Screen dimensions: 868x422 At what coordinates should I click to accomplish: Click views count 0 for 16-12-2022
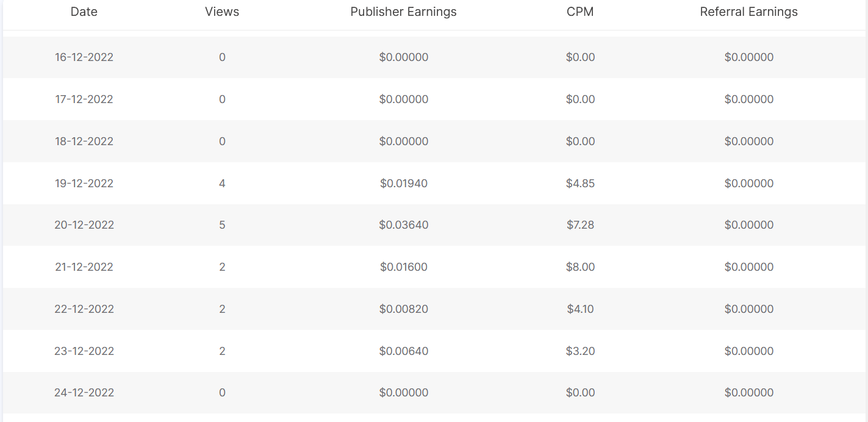point(222,57)
